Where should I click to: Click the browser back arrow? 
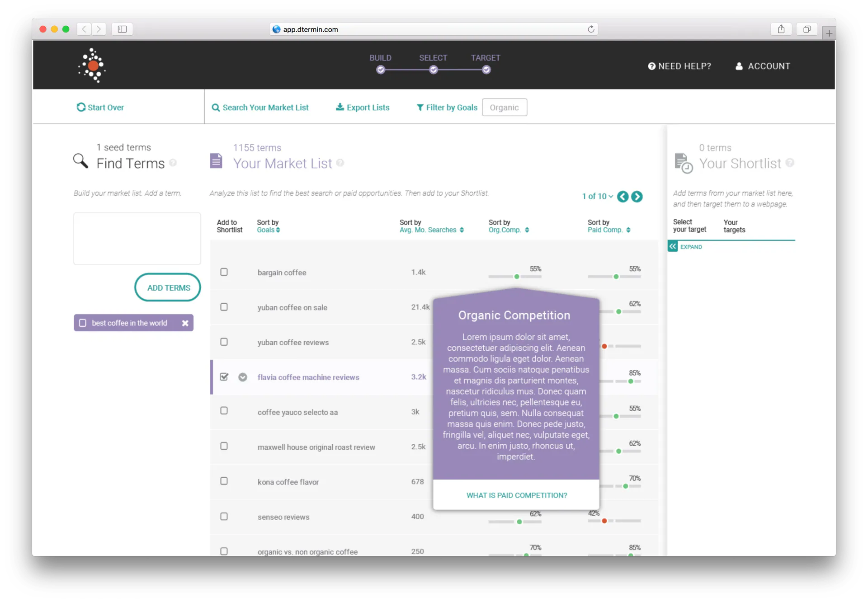point(84,29)
